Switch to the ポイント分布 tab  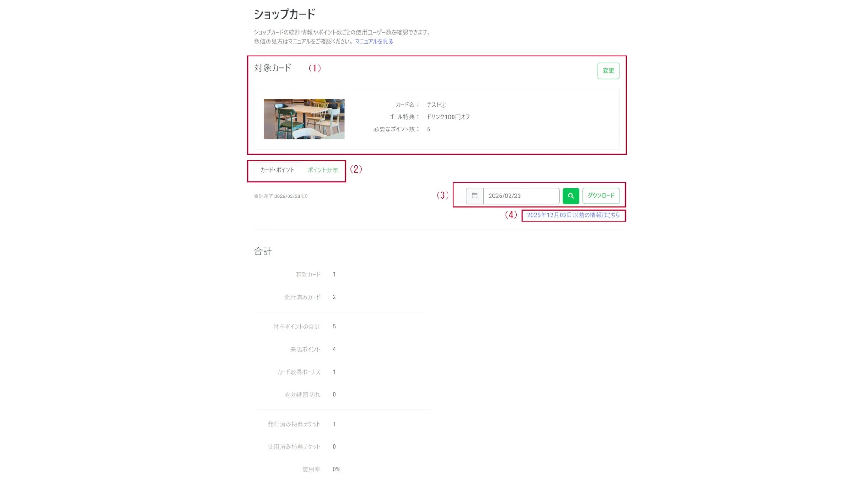(x=323, y=170)
